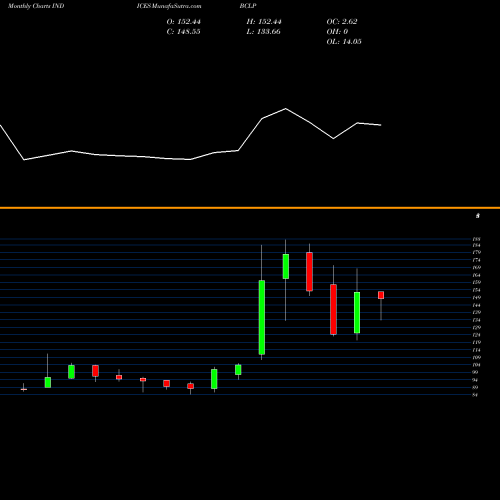Viewport: 500px width, 500px height.
Task: Select the Open value O: 152.44
Action: (x=184, y=22)
